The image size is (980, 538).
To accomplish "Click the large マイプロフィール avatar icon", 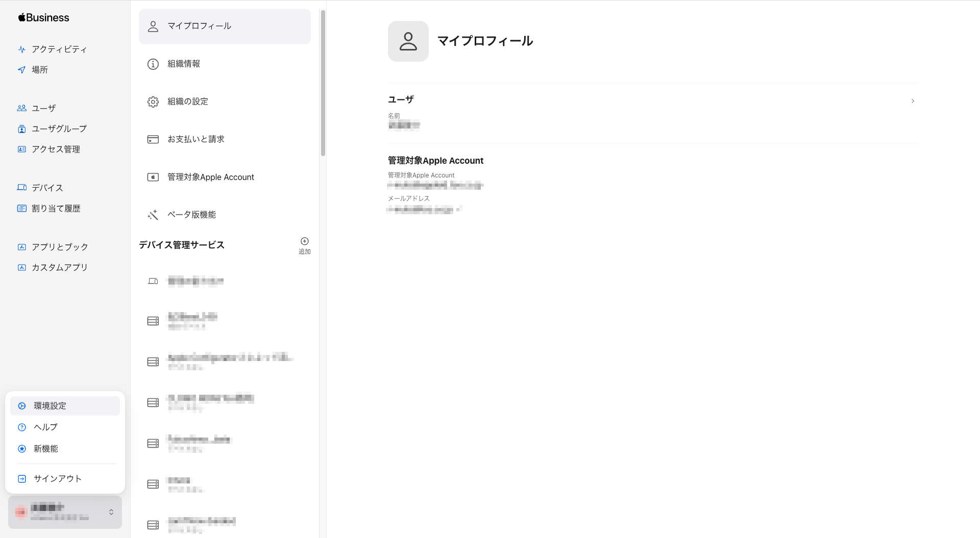I will click(408, 41).
